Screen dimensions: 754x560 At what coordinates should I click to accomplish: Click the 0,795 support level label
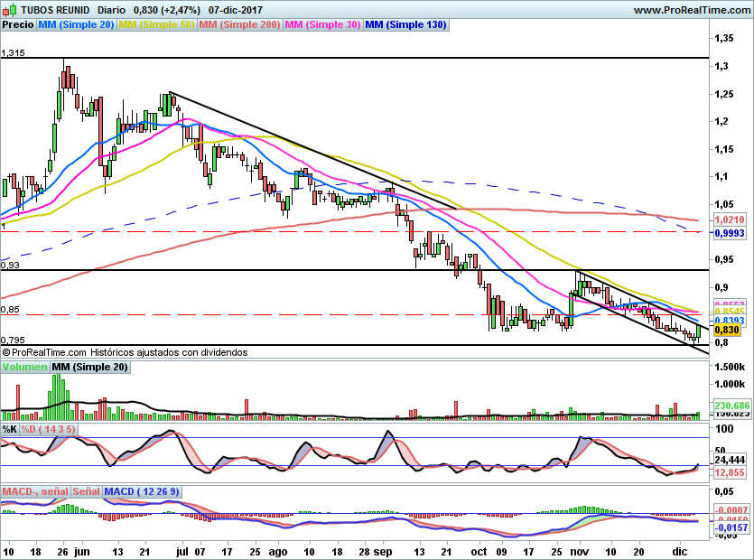(13, 341)
